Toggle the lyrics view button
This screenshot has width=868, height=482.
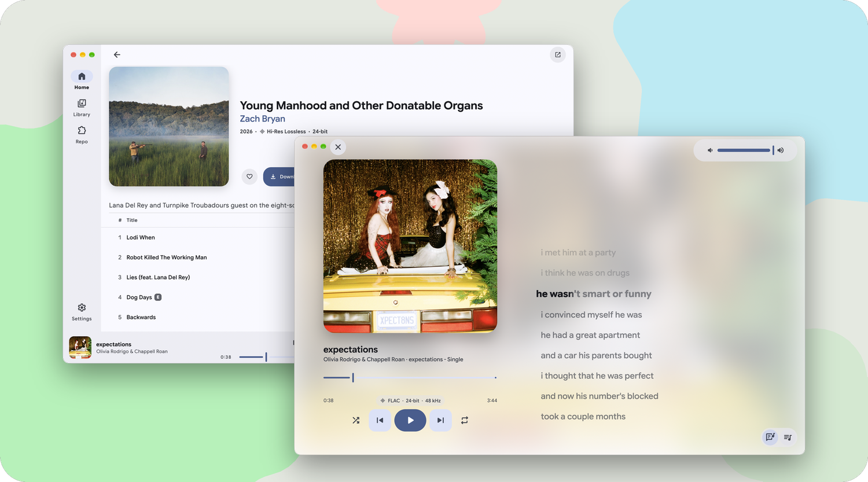pos(770,437)
